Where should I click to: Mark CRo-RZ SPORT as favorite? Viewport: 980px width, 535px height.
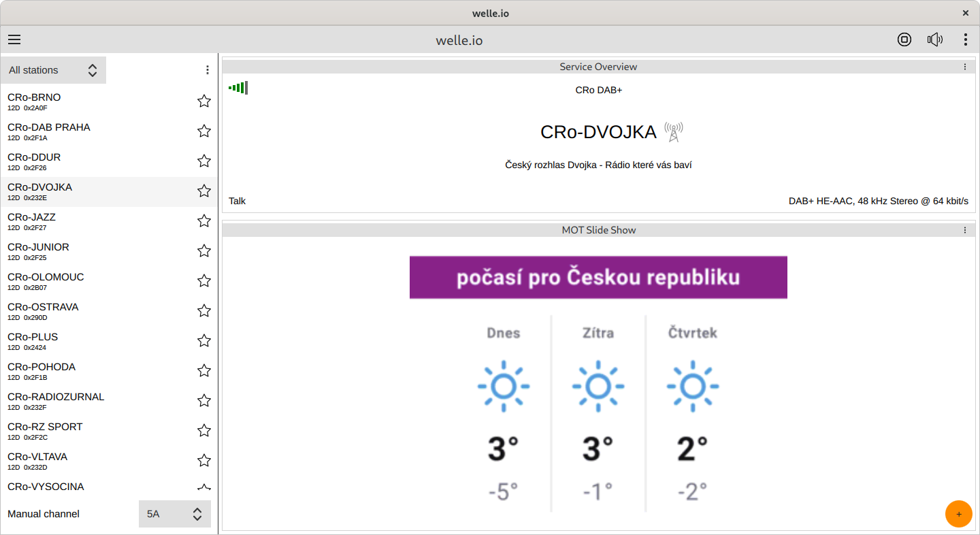204,430
